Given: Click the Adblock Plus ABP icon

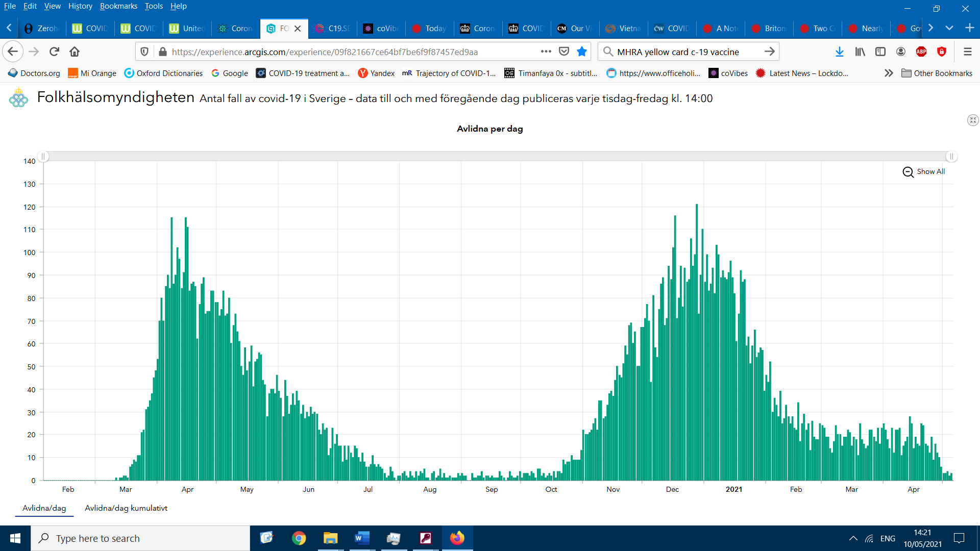Looking at the screenshot, I should pos(921,52).
